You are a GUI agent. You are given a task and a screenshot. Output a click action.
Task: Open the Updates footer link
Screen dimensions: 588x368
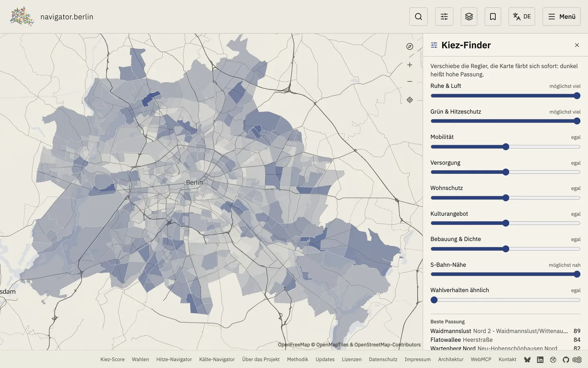pos(325,359)
